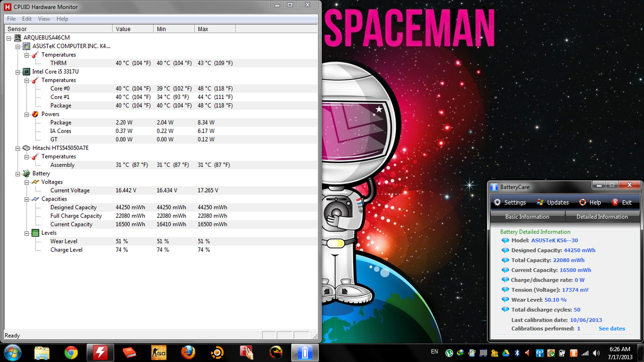Click the uTorrent icon in the system tray
This screenshot has width=644, height=362.
point(449,353)
